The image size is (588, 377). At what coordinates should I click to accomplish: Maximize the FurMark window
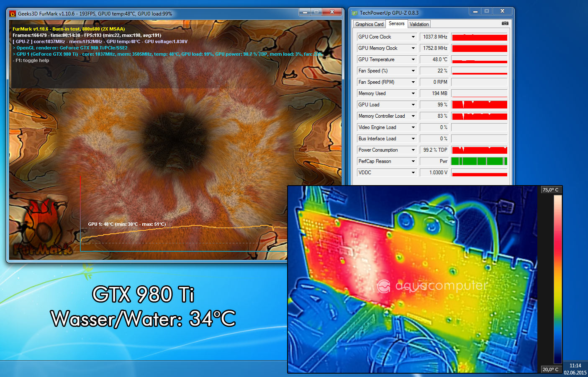[x=317, y=12]
